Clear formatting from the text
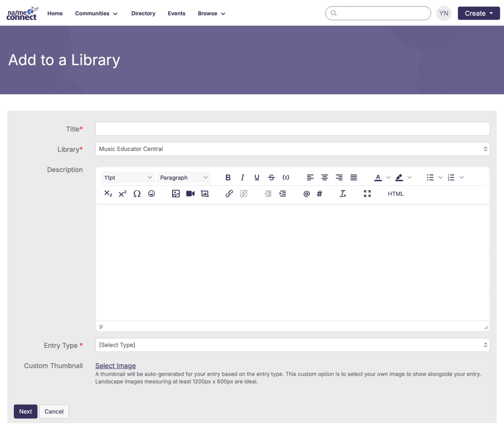Image resolution: width=504 pixels, height=426 pixels. tap(343, 194)
